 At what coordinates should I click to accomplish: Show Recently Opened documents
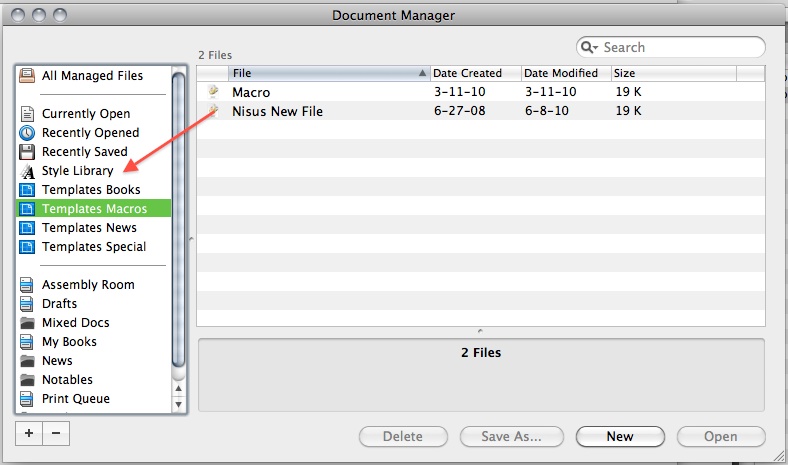[93, 133]
